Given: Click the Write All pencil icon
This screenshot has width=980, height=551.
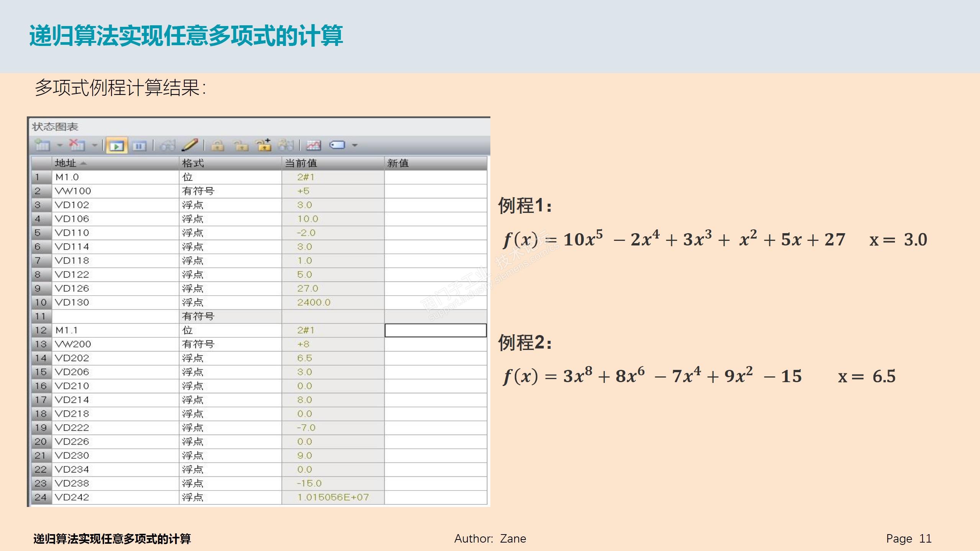Looking at the screenshot, I should [x=190, y=145].
